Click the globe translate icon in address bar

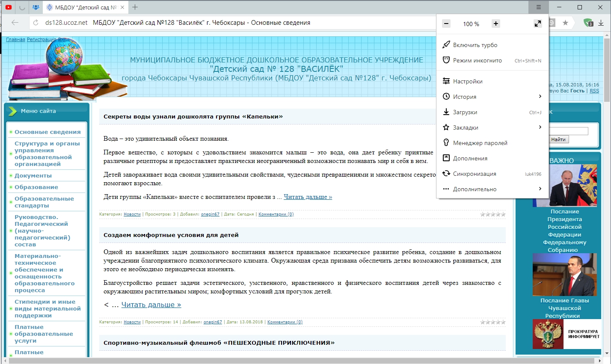point(552,23)
